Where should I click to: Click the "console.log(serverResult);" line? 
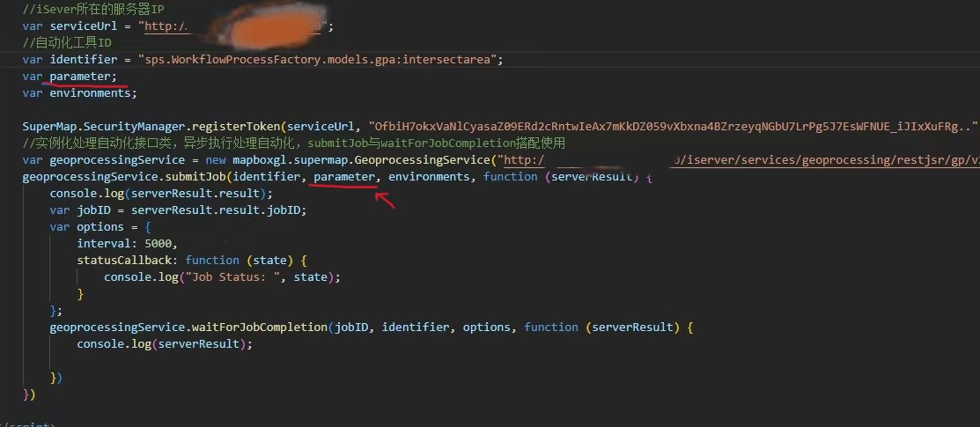[x=165, y=344]
